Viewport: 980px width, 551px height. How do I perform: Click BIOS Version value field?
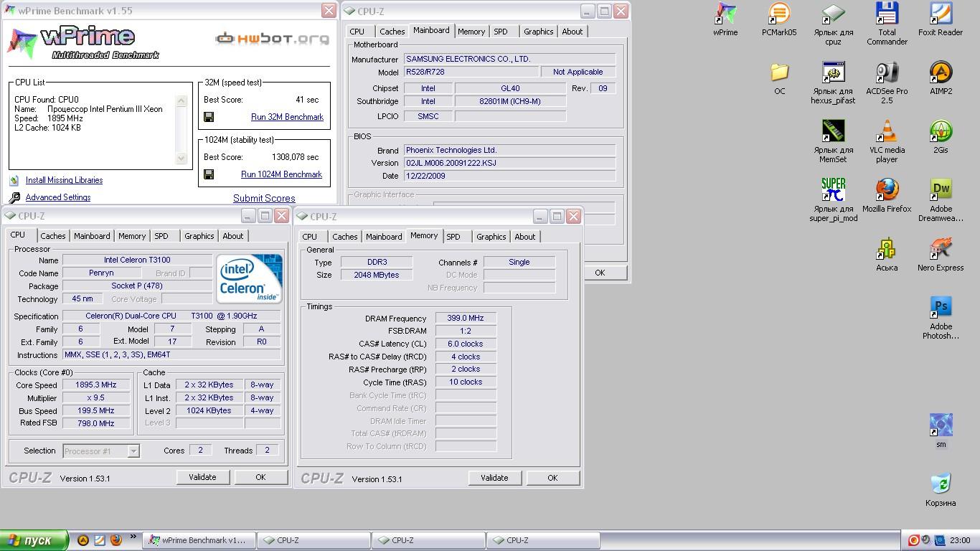509,163
